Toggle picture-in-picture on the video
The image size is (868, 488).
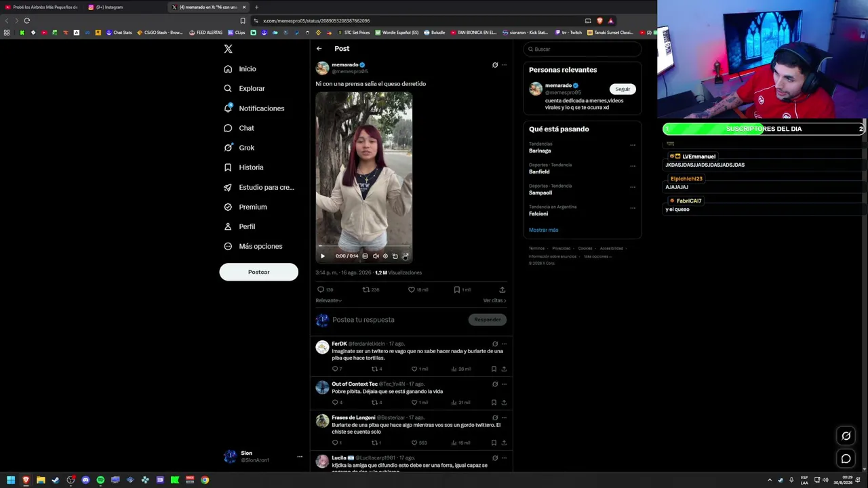395,256
